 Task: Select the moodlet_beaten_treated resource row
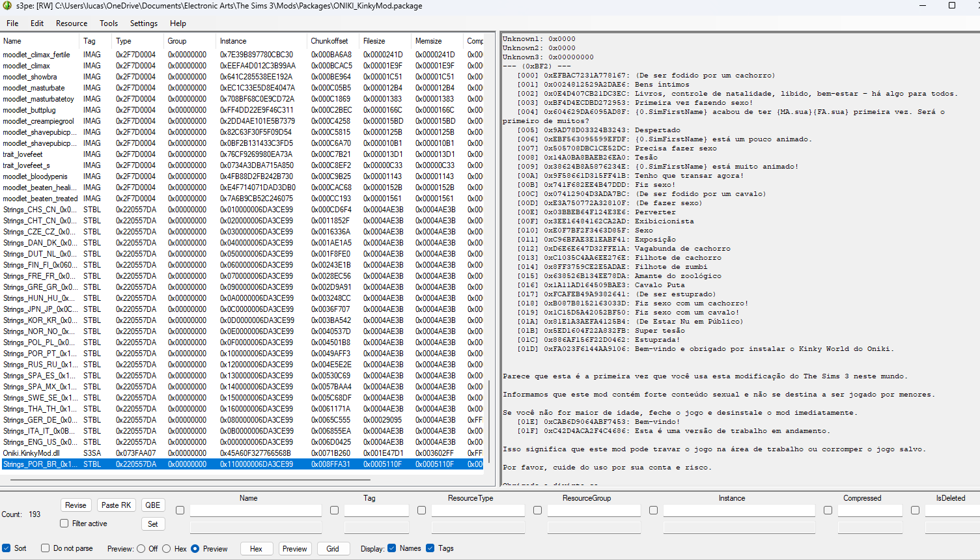[x=242, y=199]
